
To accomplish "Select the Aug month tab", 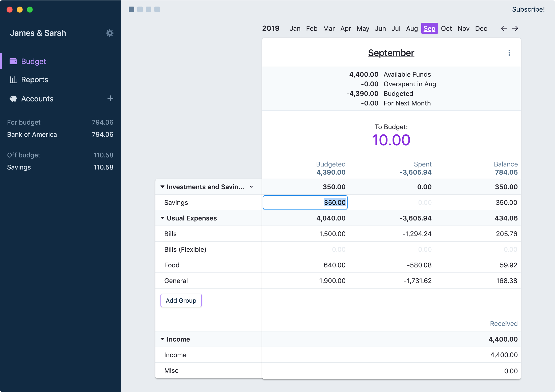I will 412,29.
